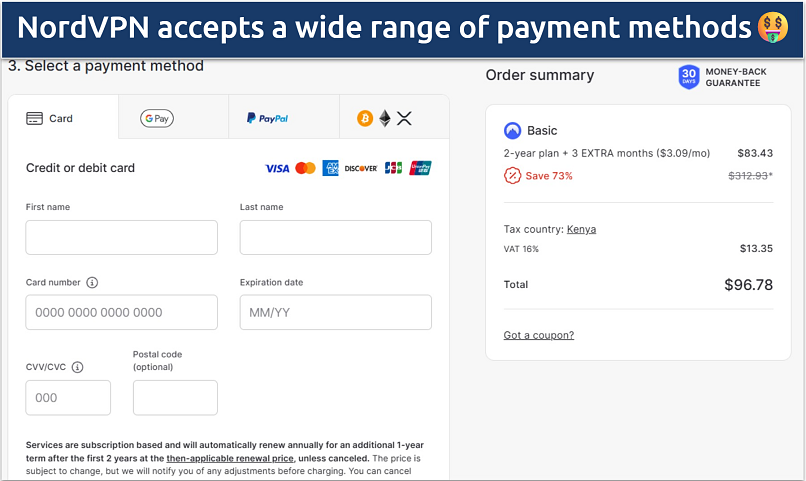This screenshot has height=481, width=806.
Task: Click the Card number input field
Action: [121, 313]
